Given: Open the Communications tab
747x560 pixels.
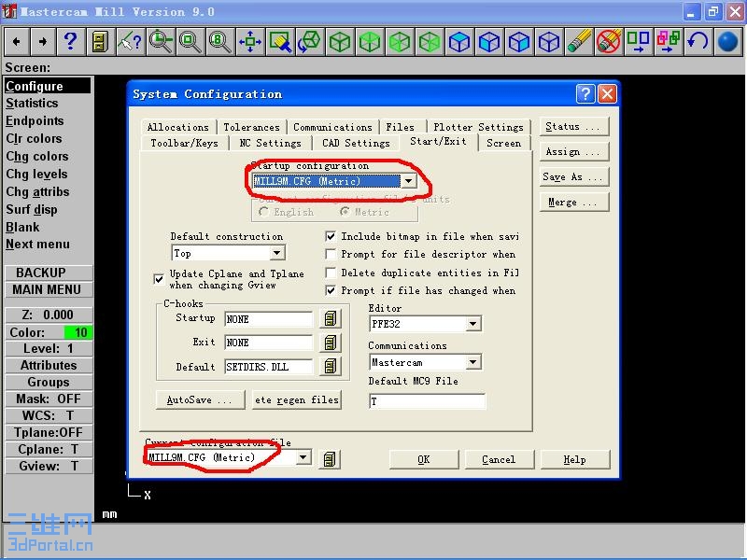Looking at the screenshot, I should tap(332, 127).
